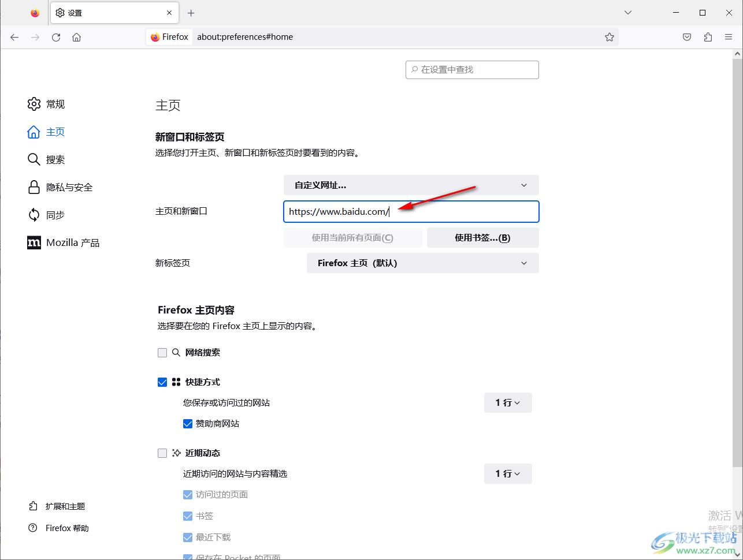Click 使用当前所有页面 button

point(352,237)
